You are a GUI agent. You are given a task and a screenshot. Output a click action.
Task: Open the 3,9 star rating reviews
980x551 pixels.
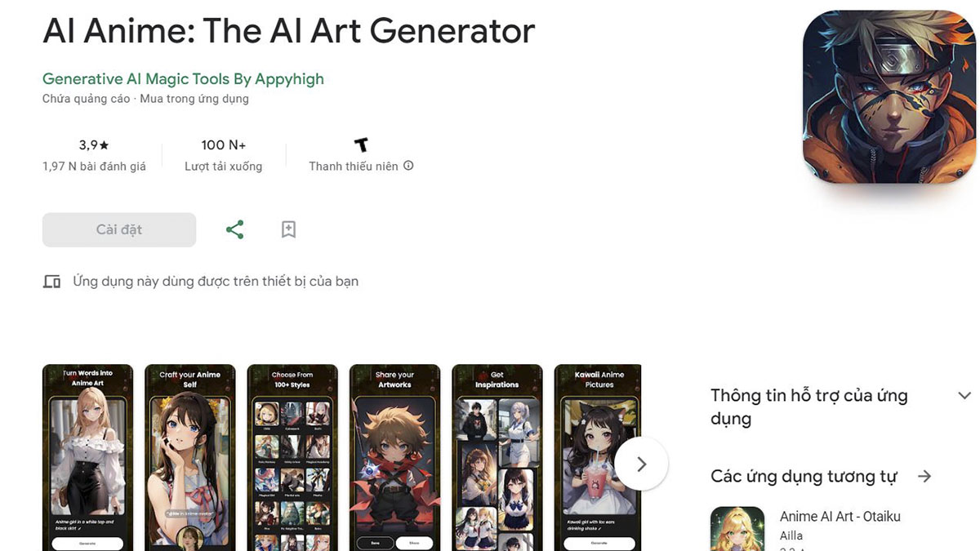coord(94,155)
